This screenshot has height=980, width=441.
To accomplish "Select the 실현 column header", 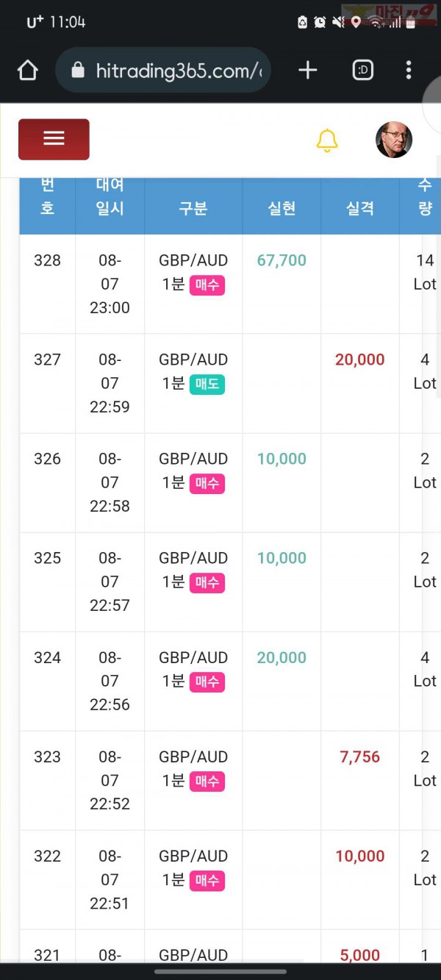I will click(x=282, y=208).
